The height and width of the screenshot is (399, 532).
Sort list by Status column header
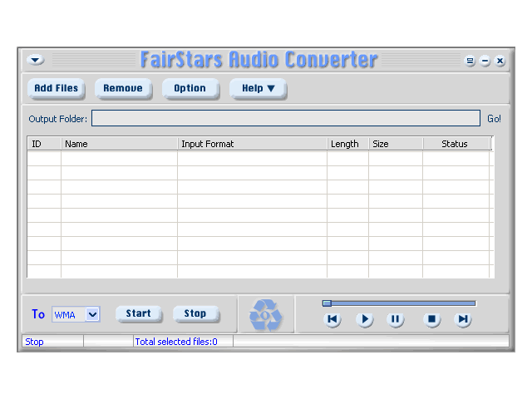[456, 144]
